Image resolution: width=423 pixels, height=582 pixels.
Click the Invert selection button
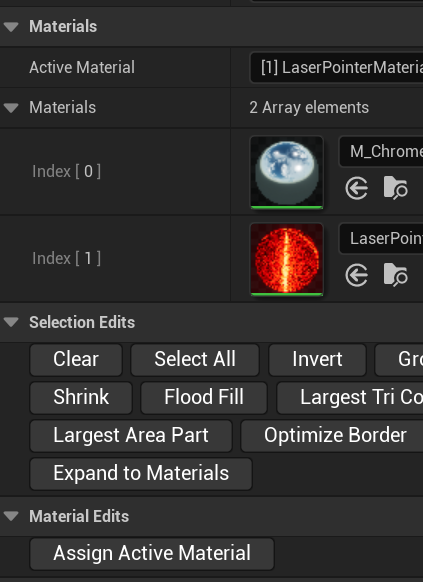coord(317,360)
